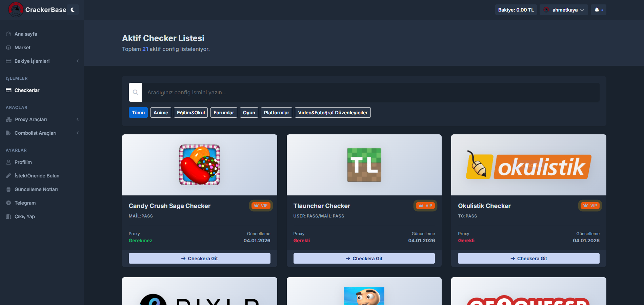Click the VIP crown badge on Okulistik Checker

(590, 206)
